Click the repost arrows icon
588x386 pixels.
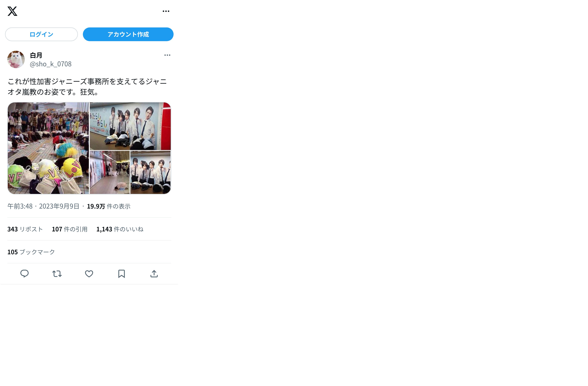pyautogui.click(x=57, y=274)
